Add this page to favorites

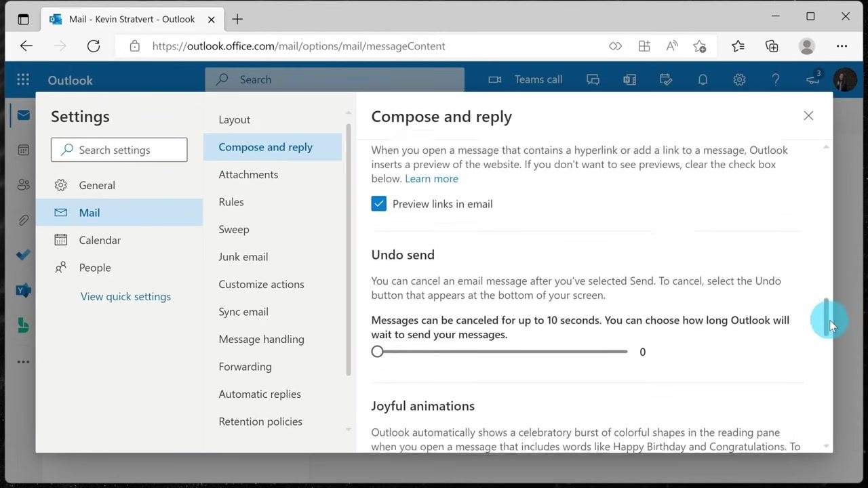coord(700,46)
